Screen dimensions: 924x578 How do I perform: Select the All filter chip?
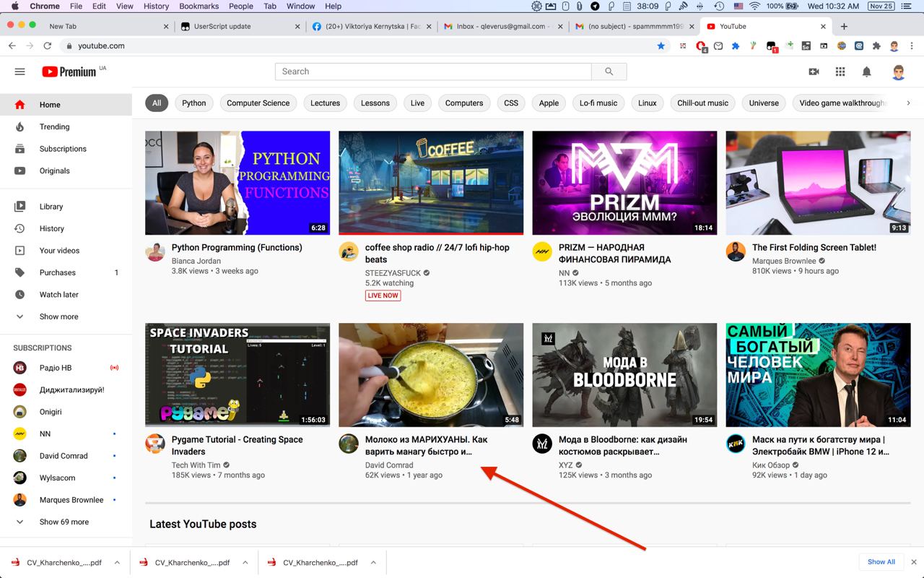[157, 103]
